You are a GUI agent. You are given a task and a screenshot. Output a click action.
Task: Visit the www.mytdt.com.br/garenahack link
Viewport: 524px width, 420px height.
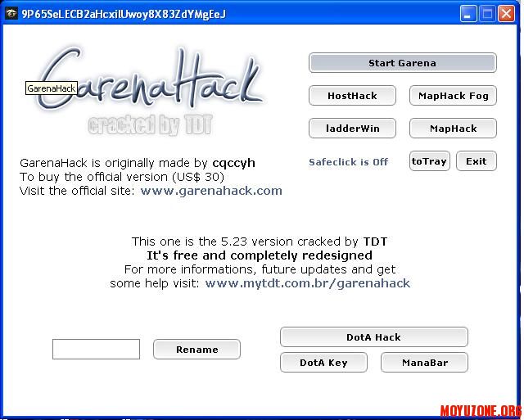tap(308, 283)
